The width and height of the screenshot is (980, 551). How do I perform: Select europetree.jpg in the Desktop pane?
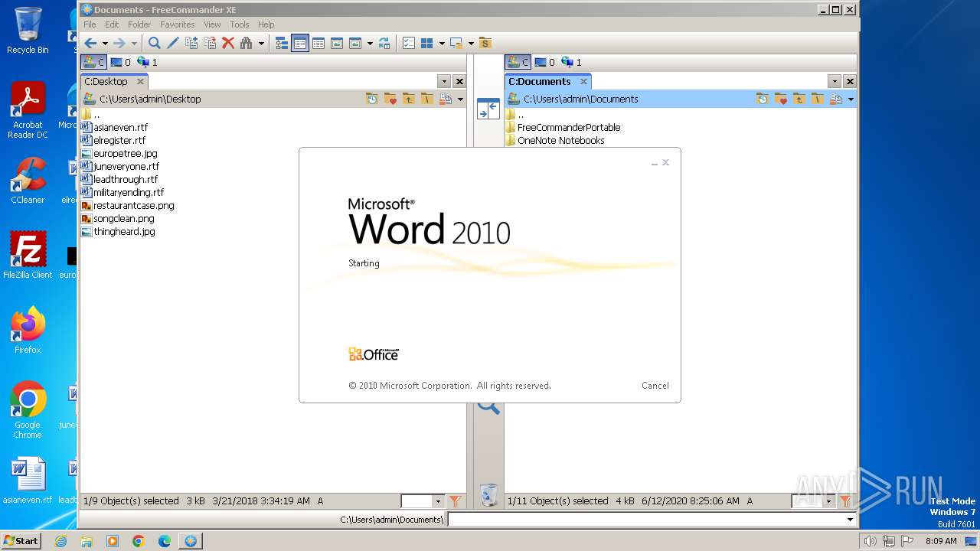(125, 153)
